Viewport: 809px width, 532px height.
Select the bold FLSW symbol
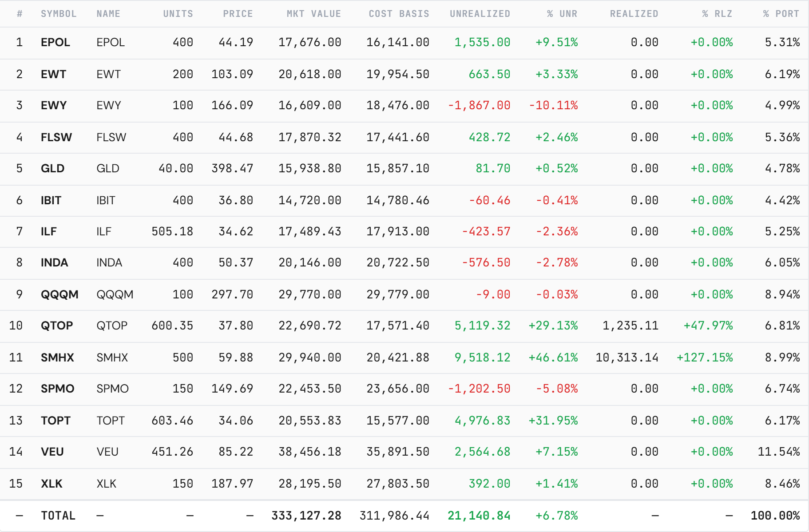56,137
